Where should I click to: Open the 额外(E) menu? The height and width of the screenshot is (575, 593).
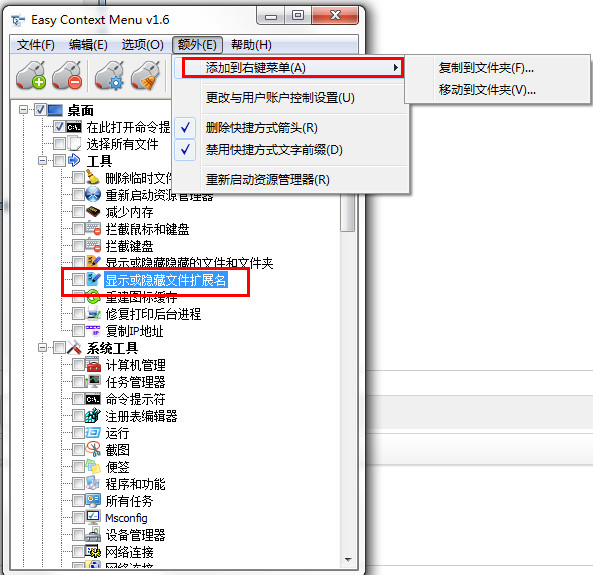point(197,45)
